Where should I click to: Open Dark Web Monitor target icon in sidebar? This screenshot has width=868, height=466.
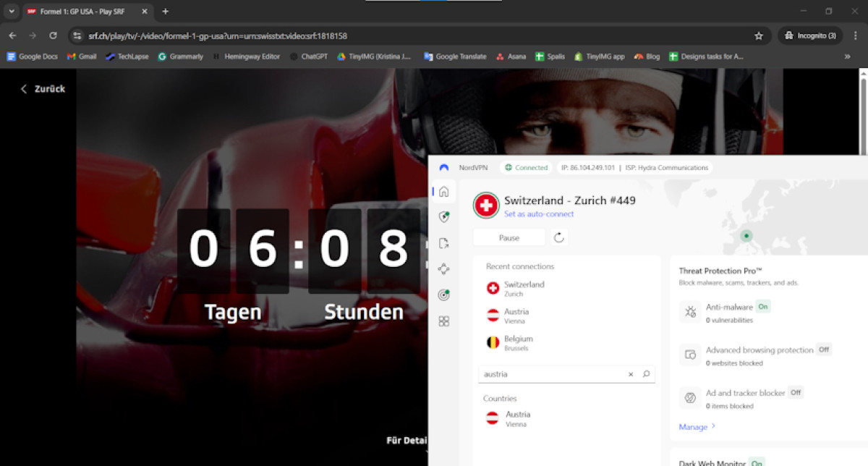[x=443, y=295]
